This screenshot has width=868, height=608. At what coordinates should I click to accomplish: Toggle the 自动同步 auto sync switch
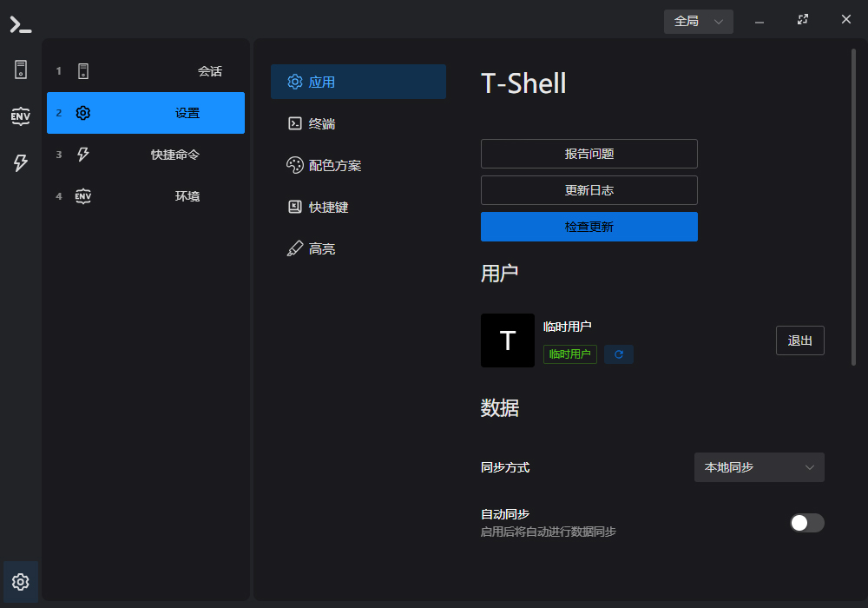[x=806, y=523]
